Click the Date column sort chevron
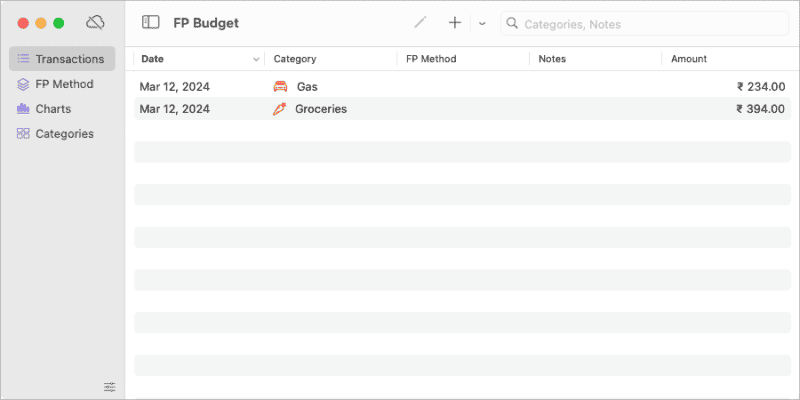This screenshot has height=400, width=800. click(257, 60)
